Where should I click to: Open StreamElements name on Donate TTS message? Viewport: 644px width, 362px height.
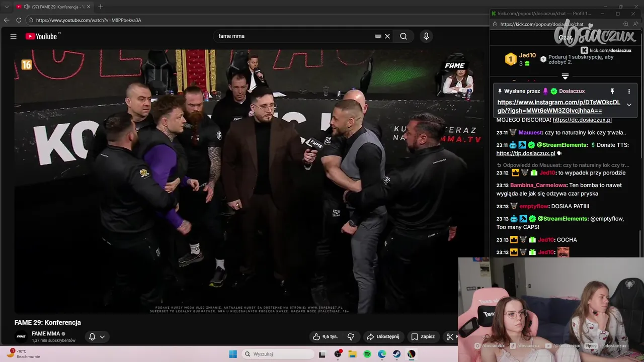pos(562,145)
